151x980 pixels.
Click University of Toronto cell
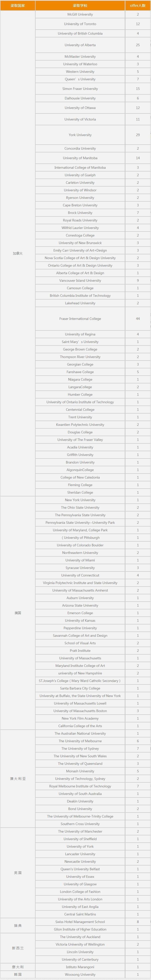[x=80, y=24]
